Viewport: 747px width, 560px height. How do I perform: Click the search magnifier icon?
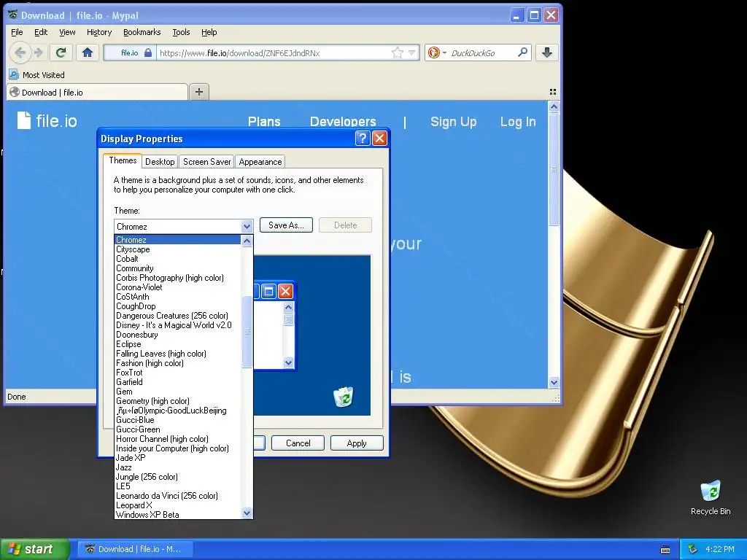tap(522, 52)
